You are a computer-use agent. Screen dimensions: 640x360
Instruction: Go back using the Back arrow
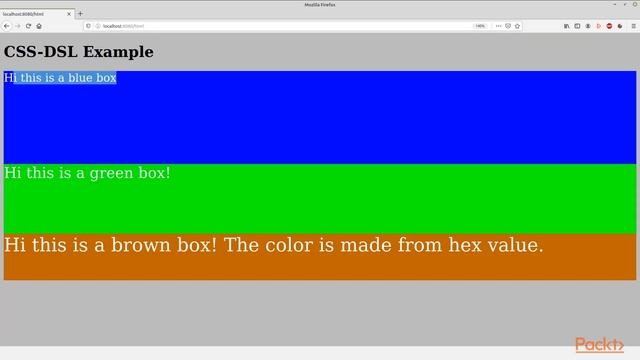click(7, 26)
